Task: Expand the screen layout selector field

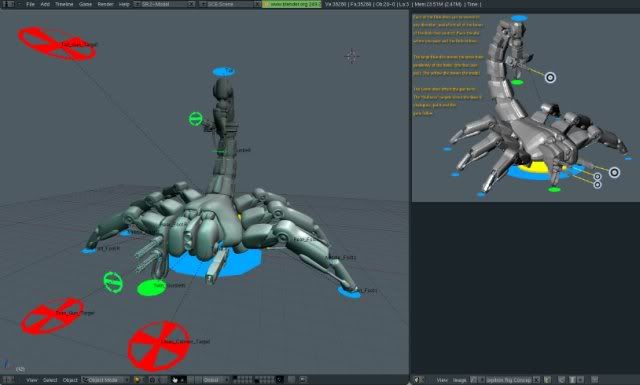Action: click(x=164, y=4)
